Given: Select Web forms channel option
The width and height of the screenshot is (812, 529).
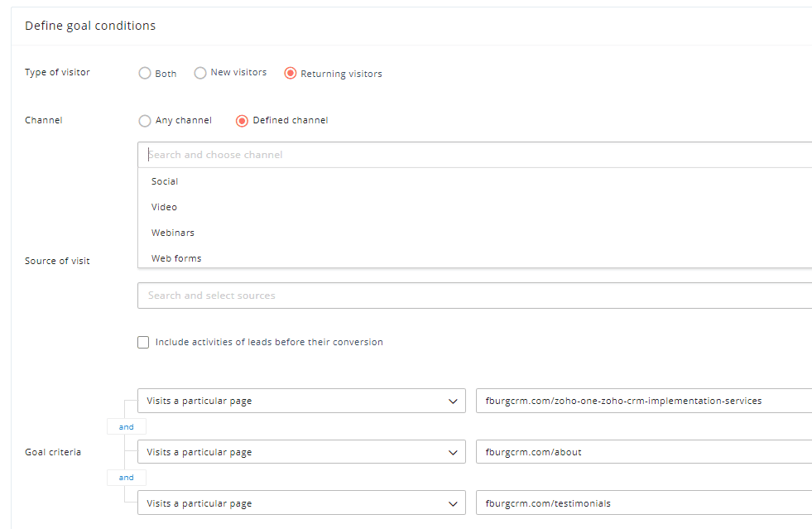Looking at the screenshot, I should tap(175, 258).
